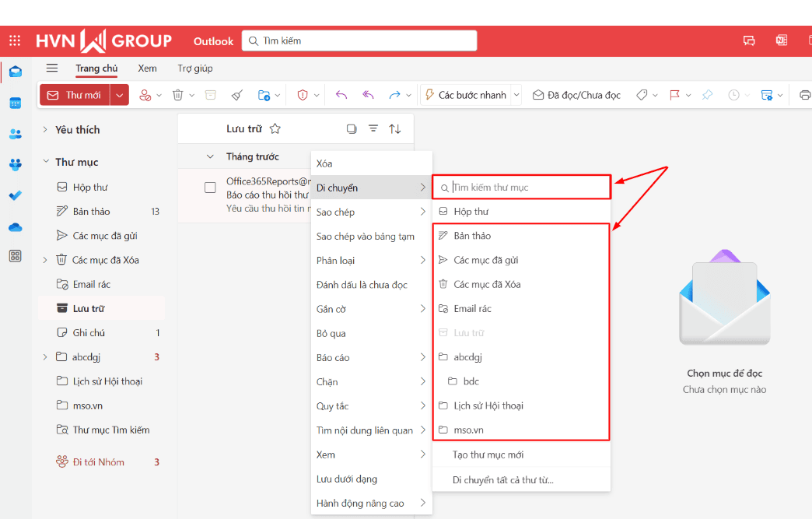Move to Bản thảo in submenu
812x530 pixels.
coord(521,236)
